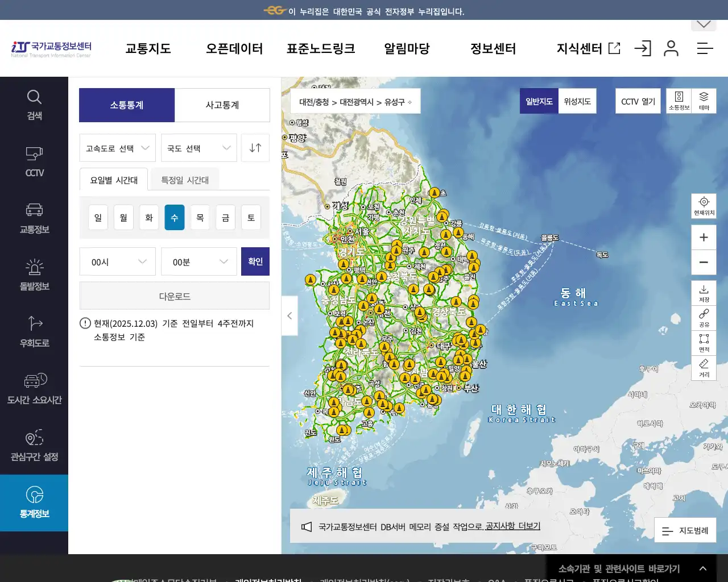728x582 pixels.
Task: Click the 다운로드 download button
Action: coord(174,296)
